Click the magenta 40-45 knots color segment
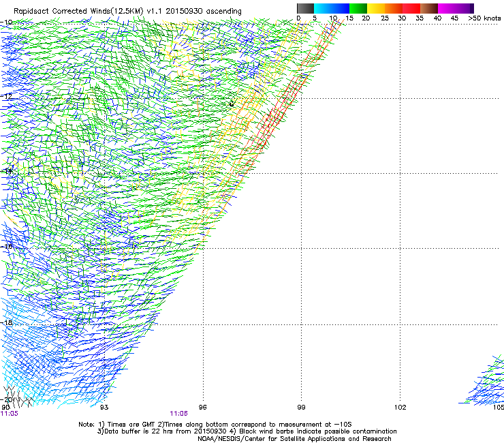504x443 pixels. tap(447, 8)
